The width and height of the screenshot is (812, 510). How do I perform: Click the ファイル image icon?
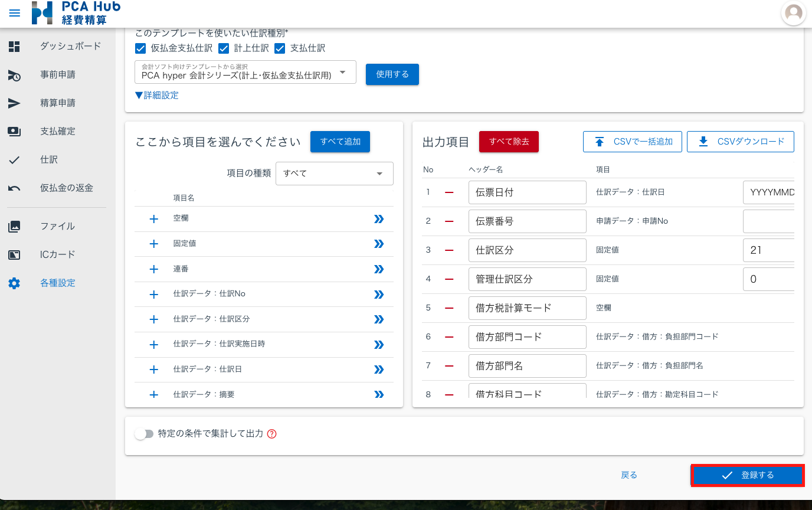[x=14, y=226]
